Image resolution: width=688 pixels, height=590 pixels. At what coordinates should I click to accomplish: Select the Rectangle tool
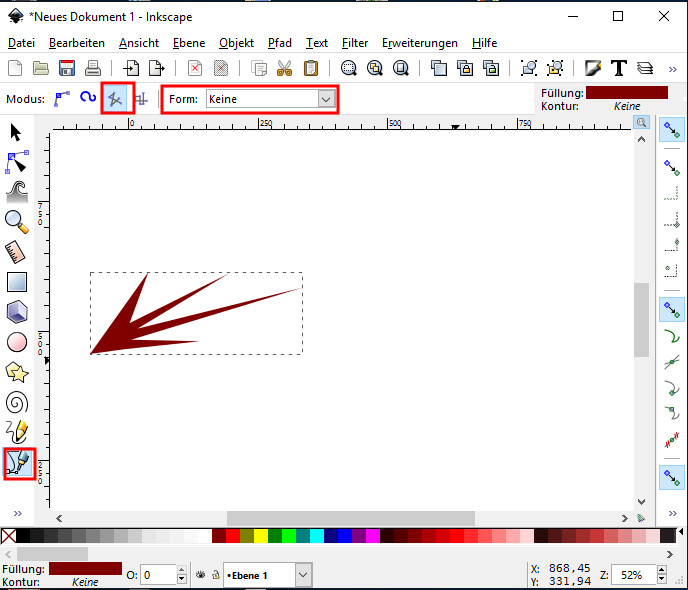point(17,282)
